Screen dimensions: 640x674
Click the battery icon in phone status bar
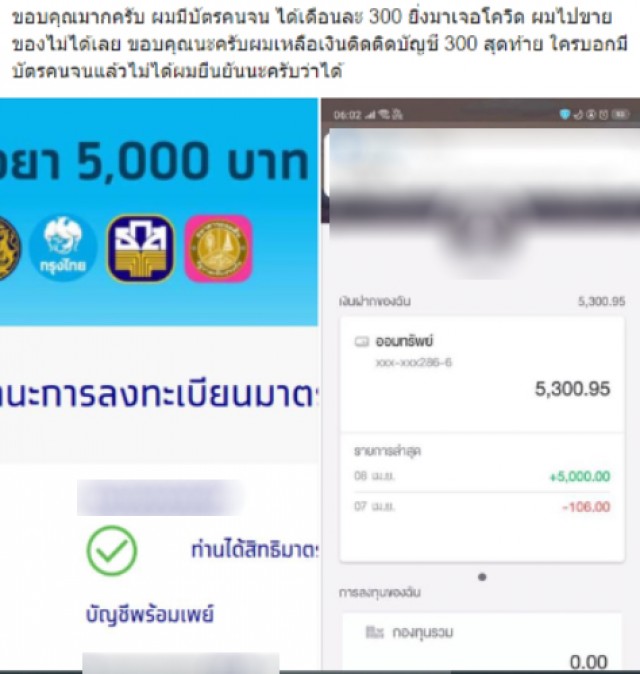pyautogui.click(x=621, y=114)
